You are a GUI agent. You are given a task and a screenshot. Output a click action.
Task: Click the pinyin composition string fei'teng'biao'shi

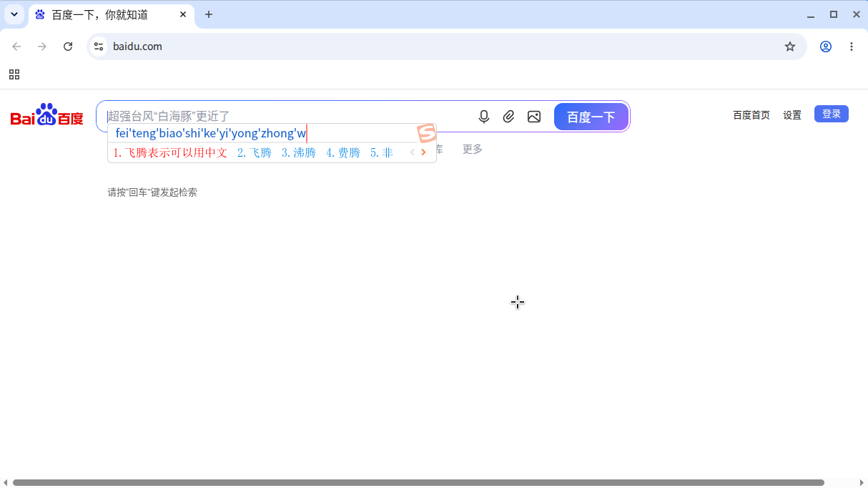(211, 133)
